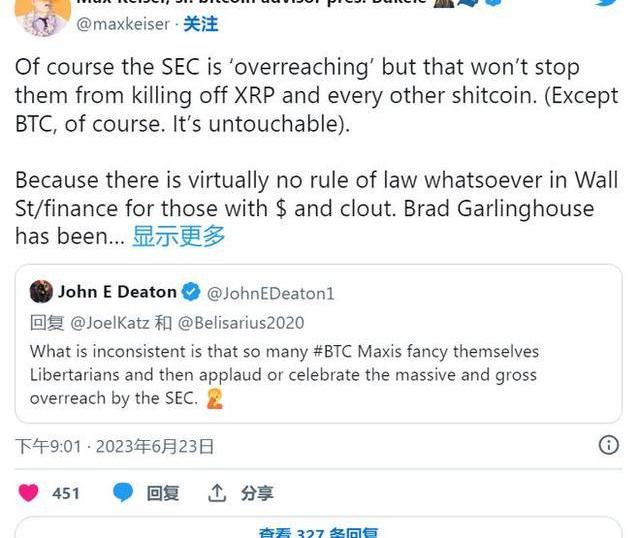This screenshot has height=538, width=640.
Task: Click the @JoelKatz mention
Action: click(107, 322)
